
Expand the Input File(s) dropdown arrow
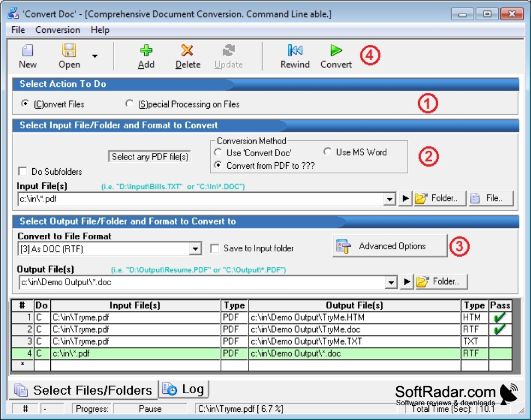click(390, 199)
